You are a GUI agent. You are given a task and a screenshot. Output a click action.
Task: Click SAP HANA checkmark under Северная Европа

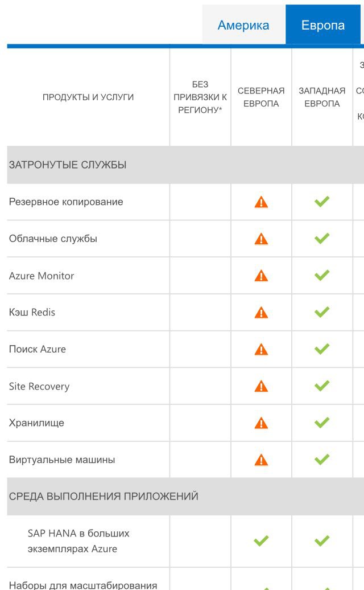click(x=261, y=540)
